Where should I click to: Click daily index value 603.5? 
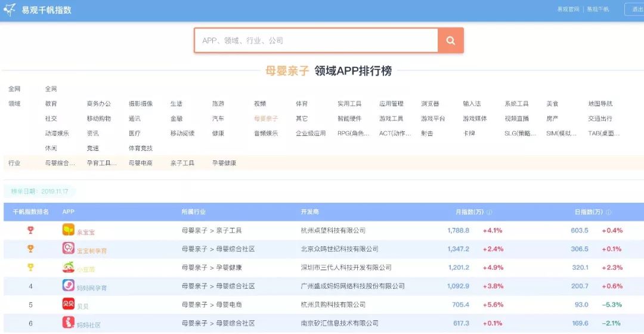click(x=580, y=230)
